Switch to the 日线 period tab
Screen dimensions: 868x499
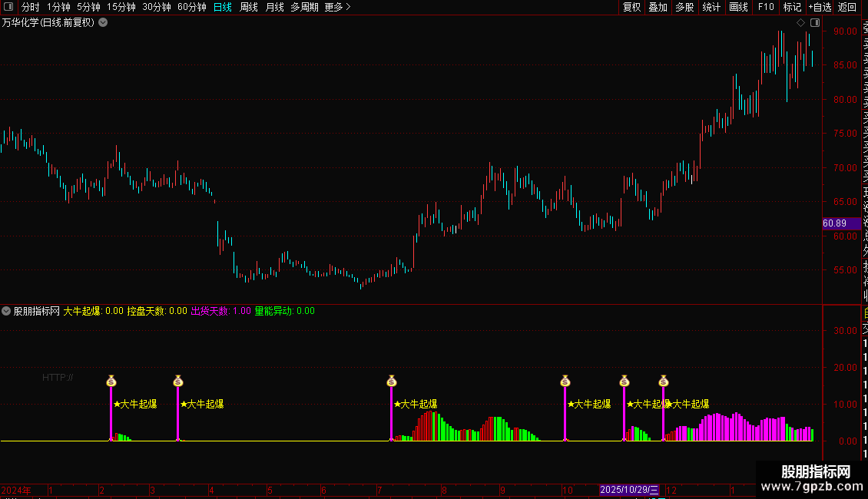pos(223,7)
